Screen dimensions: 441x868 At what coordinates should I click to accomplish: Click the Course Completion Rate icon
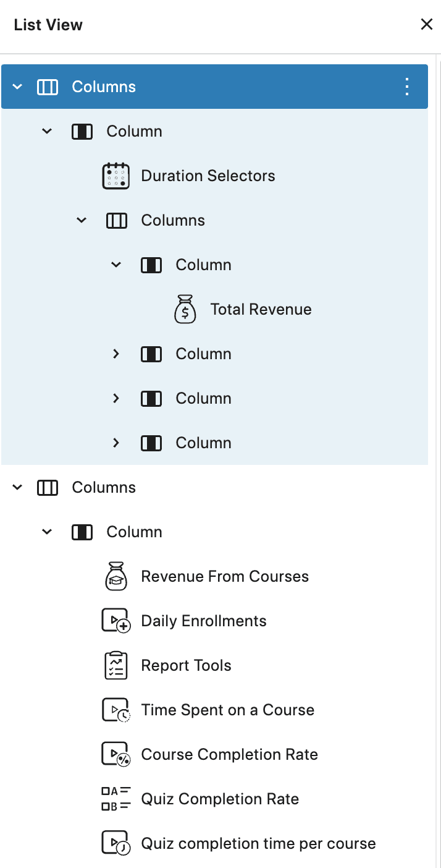(x=116, y=754)
